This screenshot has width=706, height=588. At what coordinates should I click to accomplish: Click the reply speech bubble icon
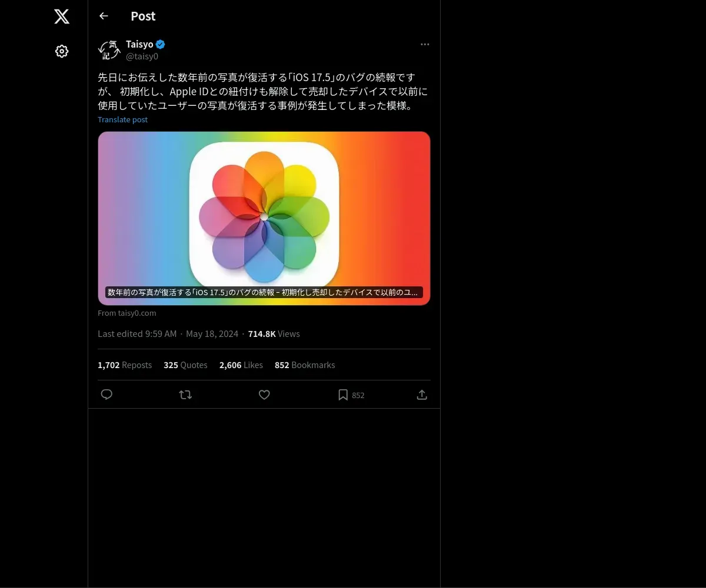[x=106, y=395]
